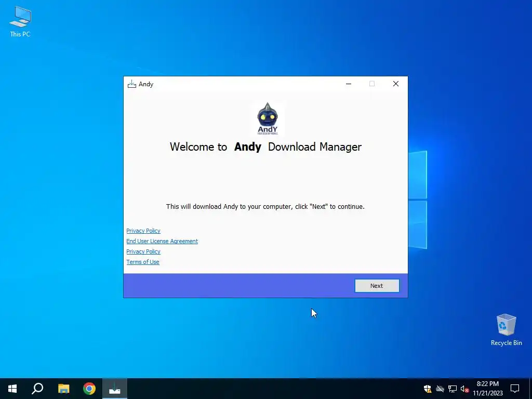
Task: Click the Andy robot logo image
Action: [x=268, y=118]
